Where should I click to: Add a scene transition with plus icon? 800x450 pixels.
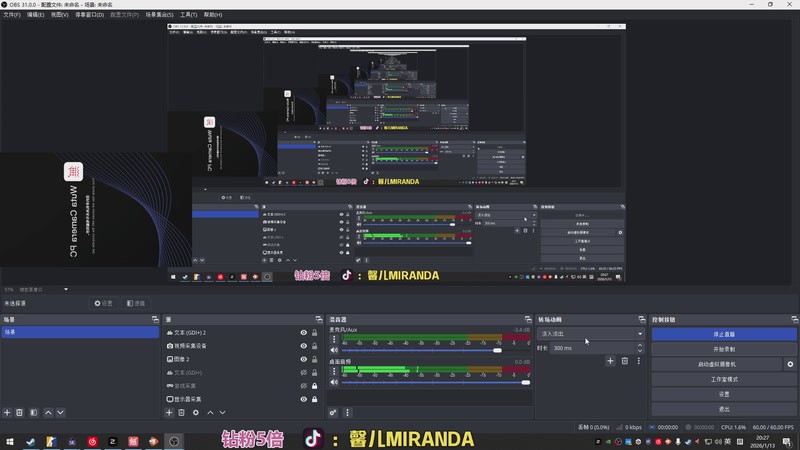click(610, 361)
